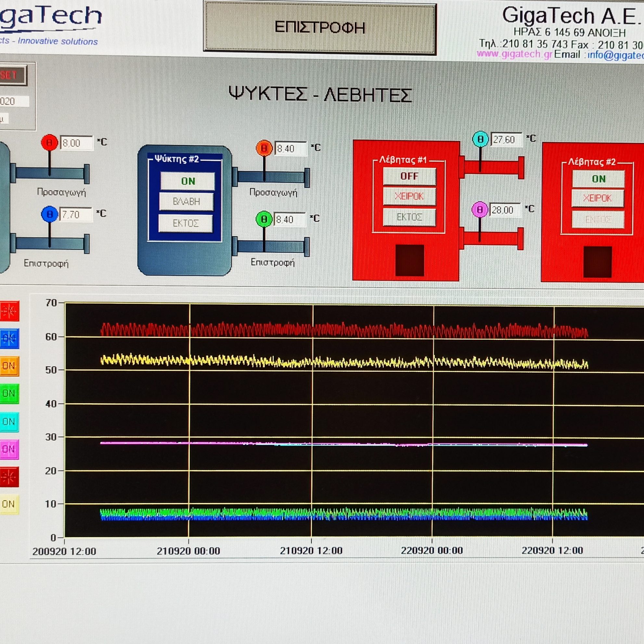Toggle the Λέβητας #2 ON button
This screenshot has height=644, width=644.
[598, 179]
